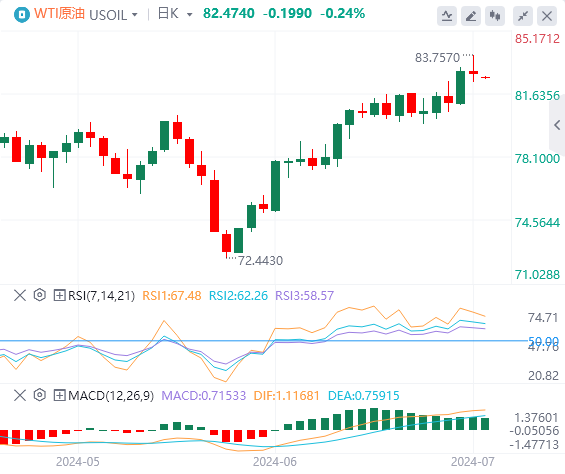Click the RSI axis value 74.71
The image size is (565, 474).
coord(543,318)
